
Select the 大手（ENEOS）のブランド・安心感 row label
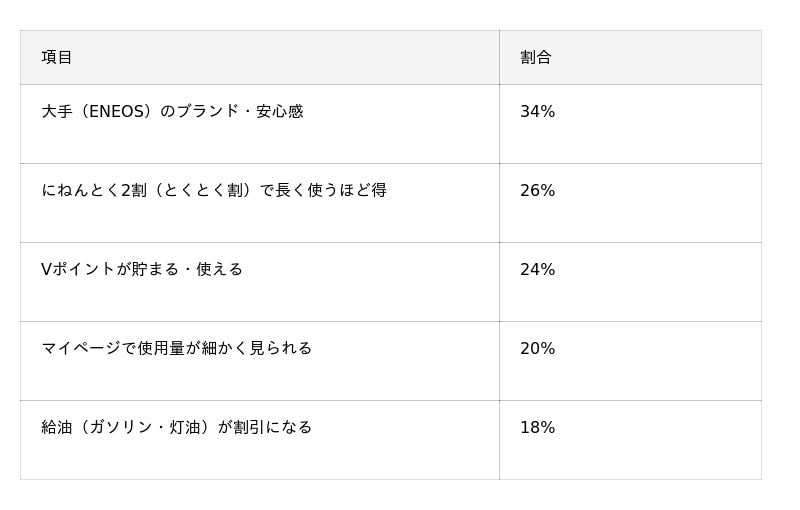click(172, 112)
